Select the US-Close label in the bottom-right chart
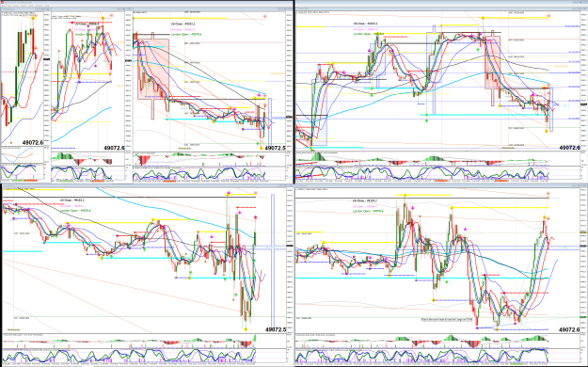Screen dimensions: 588x367 (x=365, y=200)
